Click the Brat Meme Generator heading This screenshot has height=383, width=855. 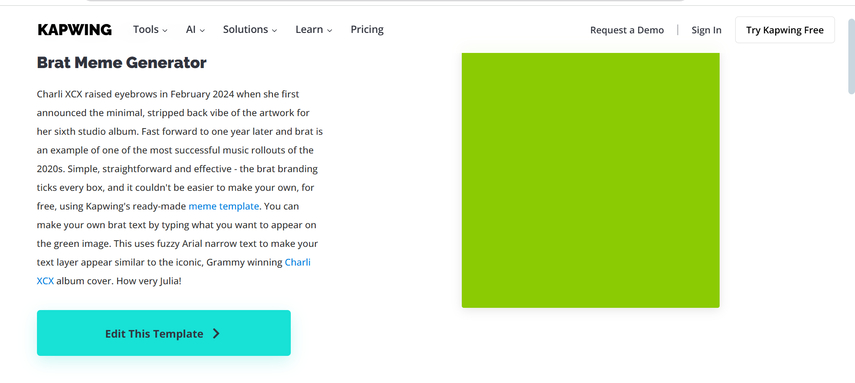122,63
